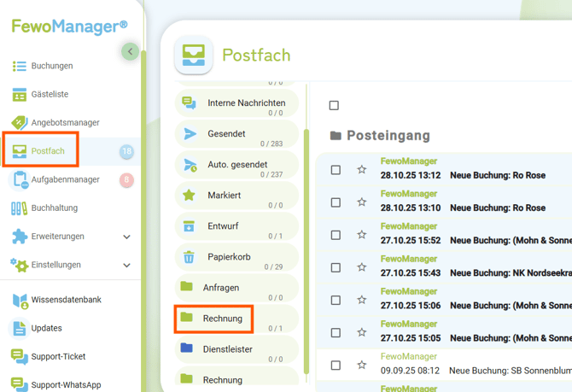The height and width of the screenshot is (392, 572).
Task: Click the Entwurf archive icon
Action: (189, 226)
